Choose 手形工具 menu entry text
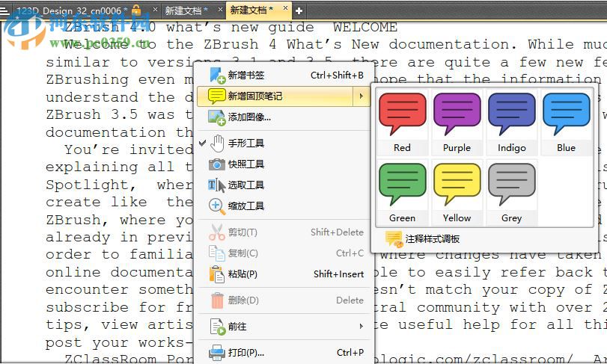607x364 pixels. click(x=245, y=144)
